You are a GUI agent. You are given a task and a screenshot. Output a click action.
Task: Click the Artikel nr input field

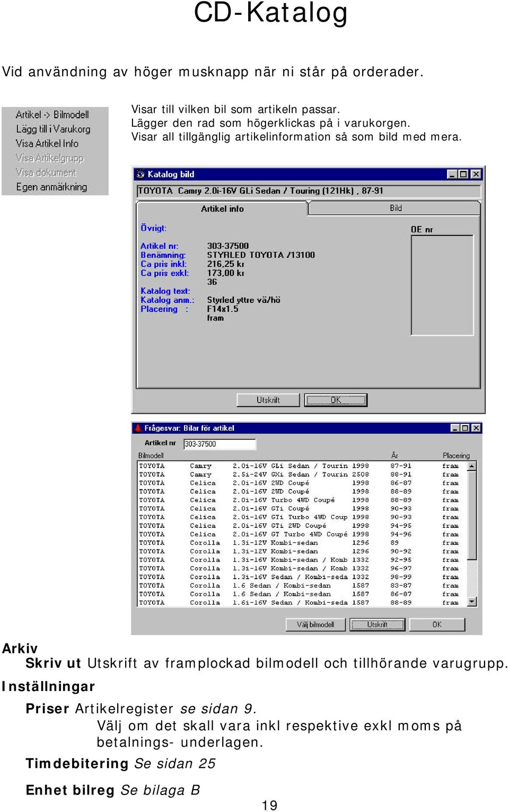tap(220, 444)
